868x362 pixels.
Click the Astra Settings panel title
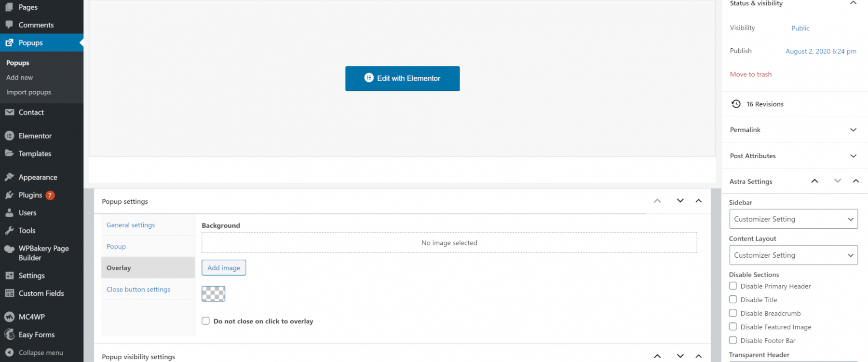[751, 181]
